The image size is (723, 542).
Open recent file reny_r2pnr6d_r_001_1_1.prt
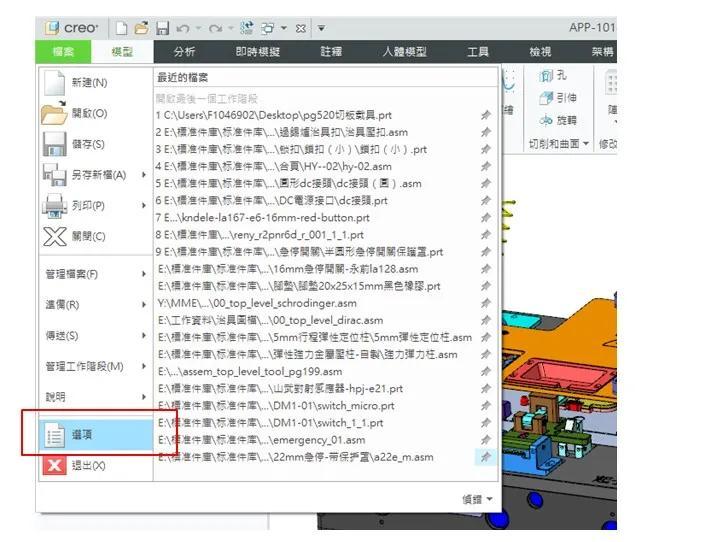tap(260, 235)
